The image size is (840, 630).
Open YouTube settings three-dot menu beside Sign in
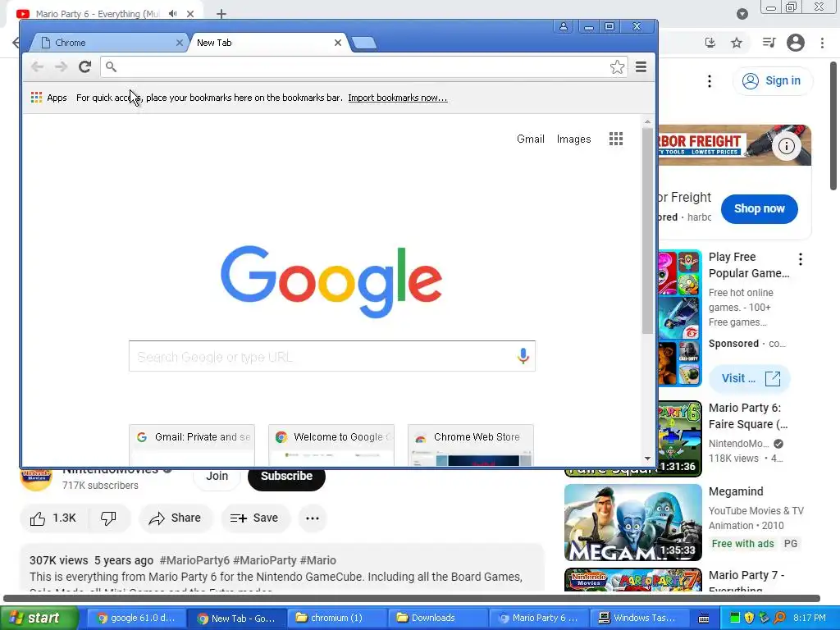point(710,81)
